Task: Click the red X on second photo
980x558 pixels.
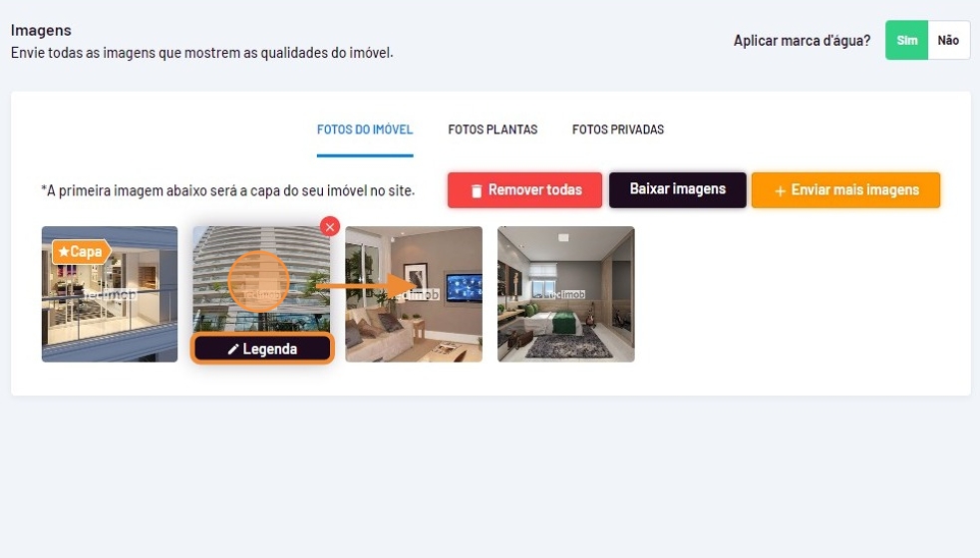Action: (330, 227)
